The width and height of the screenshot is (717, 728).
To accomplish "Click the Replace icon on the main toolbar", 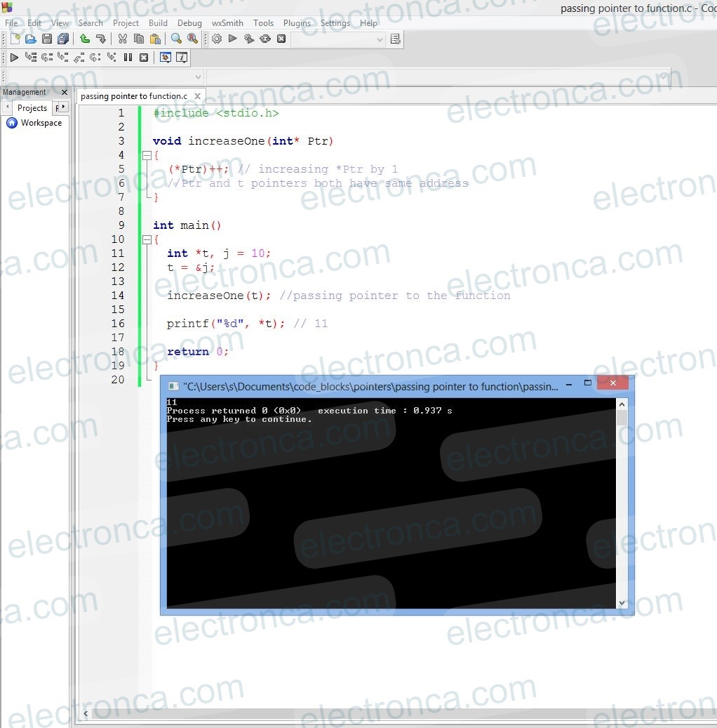I will click(x=193, y=39).
